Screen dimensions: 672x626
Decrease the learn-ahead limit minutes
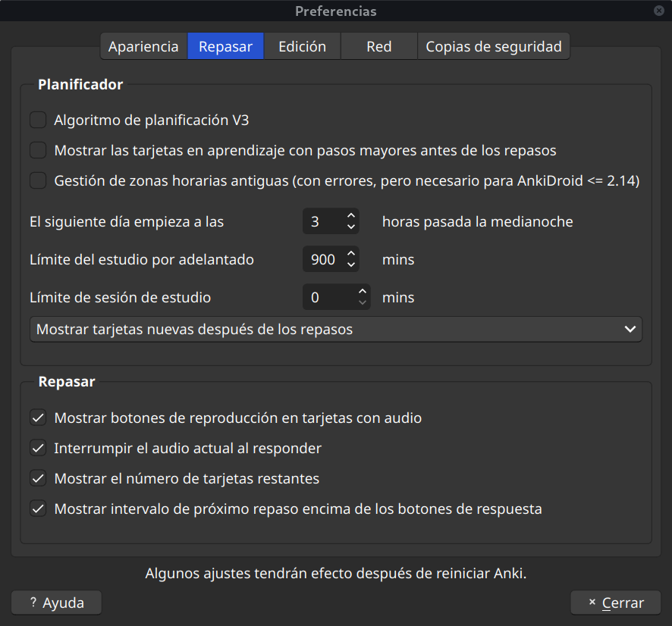point(350,265)
